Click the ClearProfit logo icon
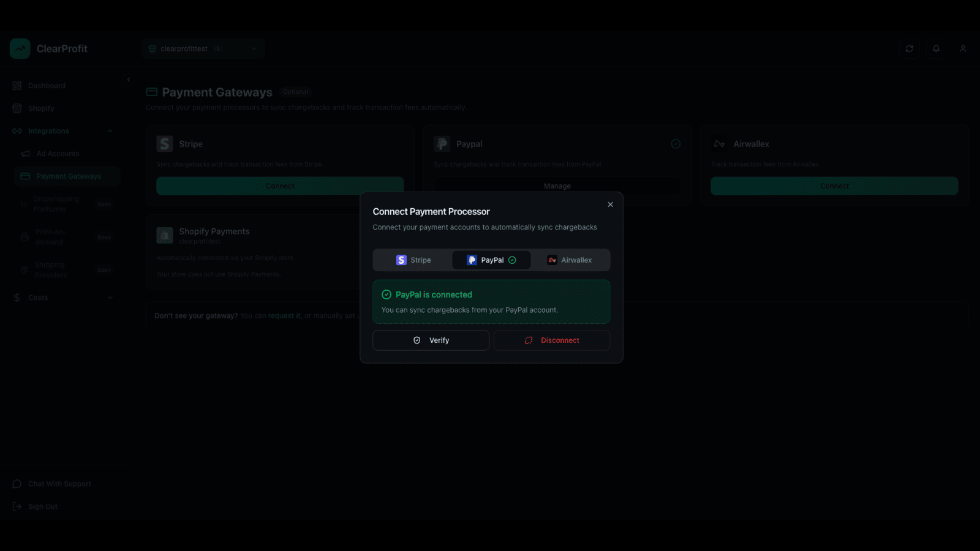The height and width of the screenshot is (551, 980). point(20,48)
